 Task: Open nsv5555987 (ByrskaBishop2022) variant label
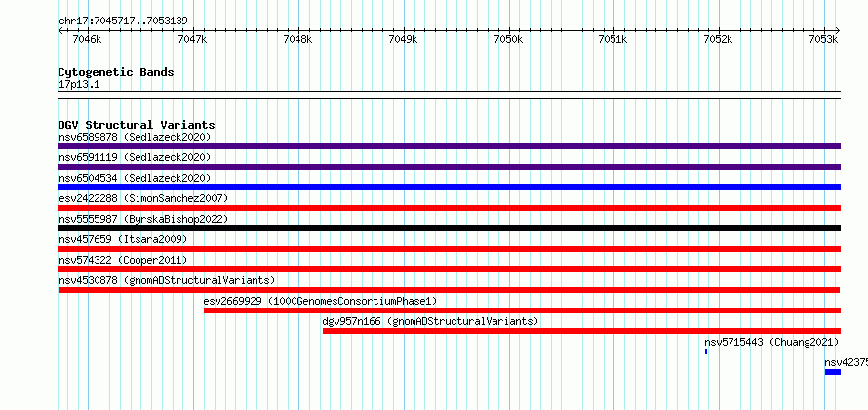(x=142, y=220)
